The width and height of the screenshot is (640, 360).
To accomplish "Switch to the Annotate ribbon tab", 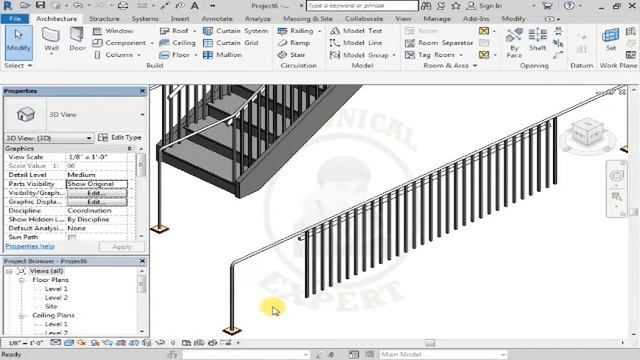I will pos(217,19).
